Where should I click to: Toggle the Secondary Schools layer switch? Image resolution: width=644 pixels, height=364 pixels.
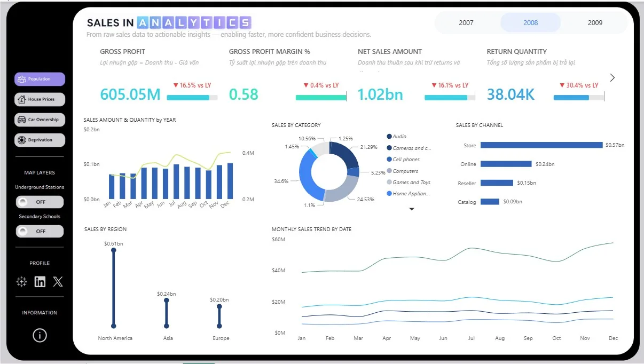(40, 232)
